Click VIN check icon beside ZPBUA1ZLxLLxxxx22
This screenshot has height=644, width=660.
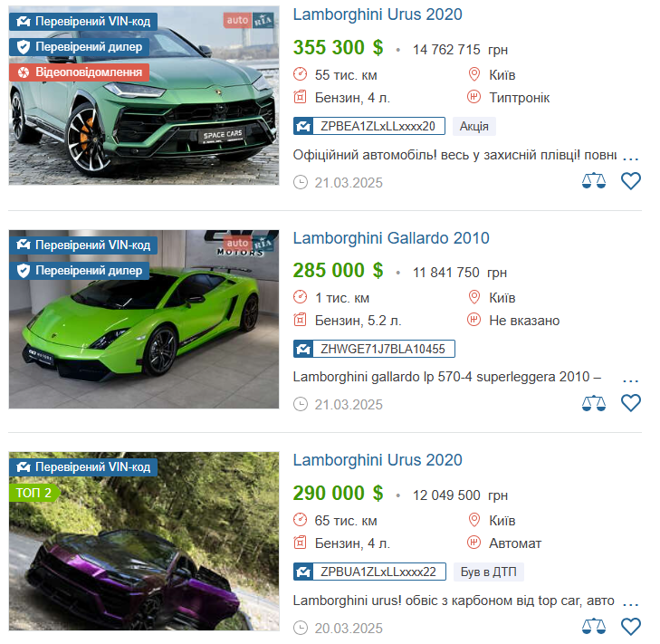pos(303,572)
